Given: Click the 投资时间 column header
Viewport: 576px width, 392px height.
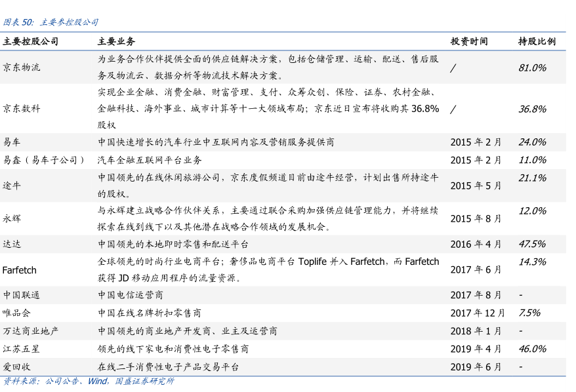Looking at the screenshot, I should tap(469, 41).
